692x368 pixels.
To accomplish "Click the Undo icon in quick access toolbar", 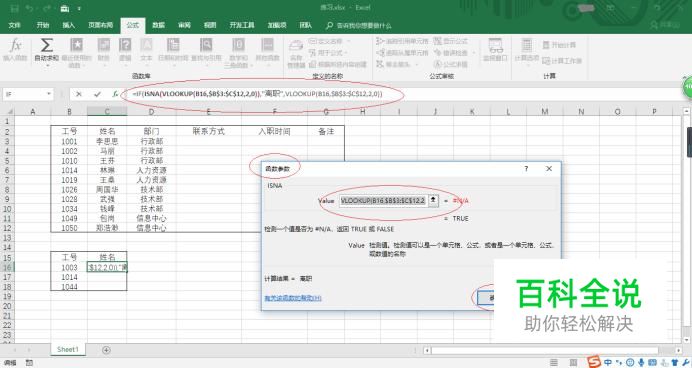I will [30, 8].
